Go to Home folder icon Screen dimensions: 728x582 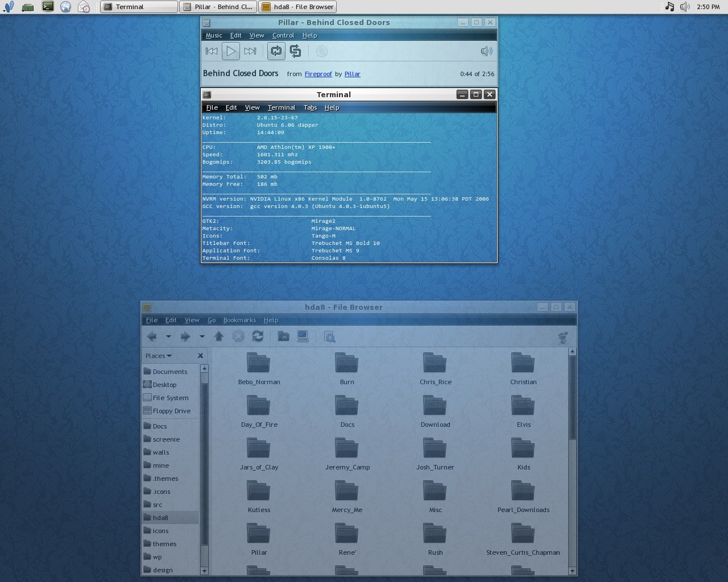(x=283, y=336)
